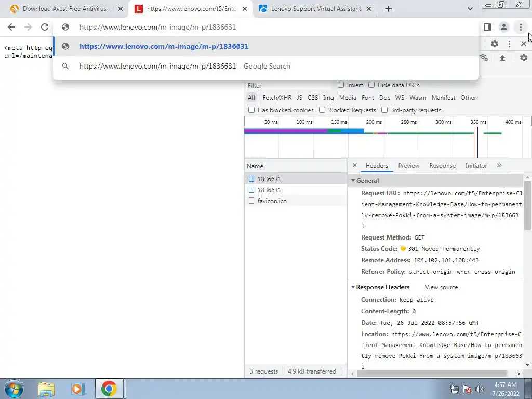
Task: Sort requests by Name column header
Action: (x=296, y=166)
